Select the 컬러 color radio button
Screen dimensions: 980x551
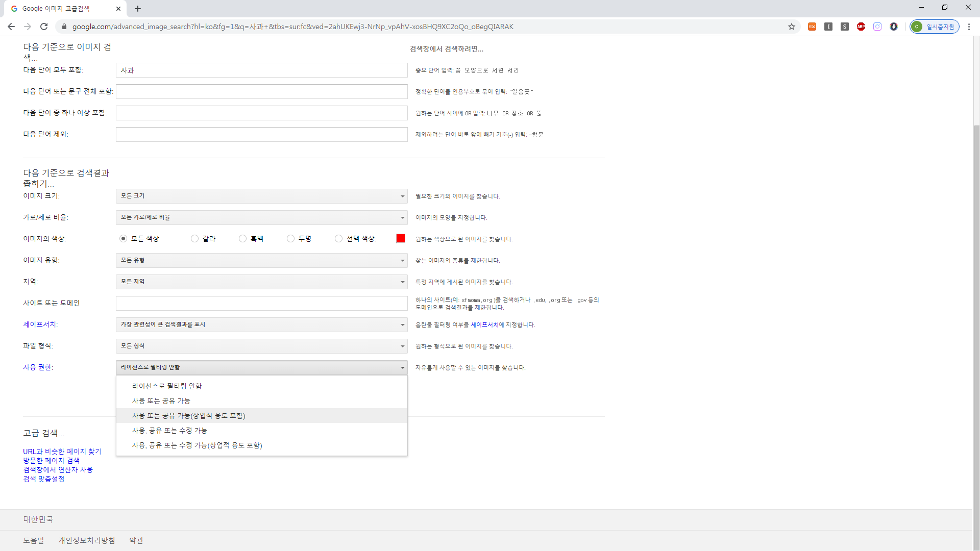pyautogui.click(x=194, y=239)
